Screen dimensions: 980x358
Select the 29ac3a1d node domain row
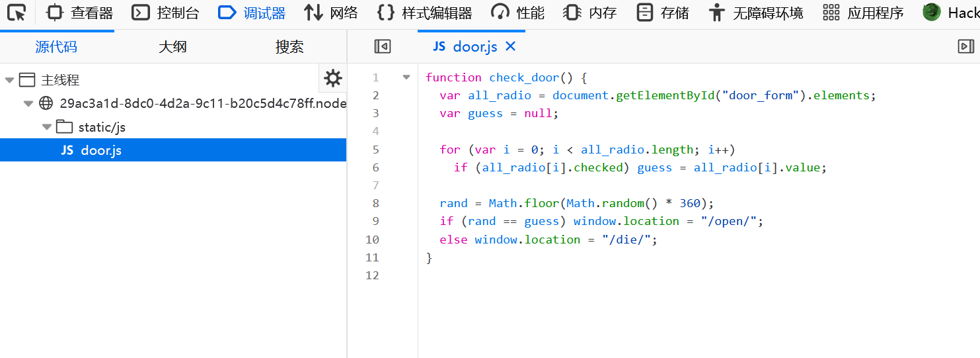pyautogui.click(x=173, y=103)
